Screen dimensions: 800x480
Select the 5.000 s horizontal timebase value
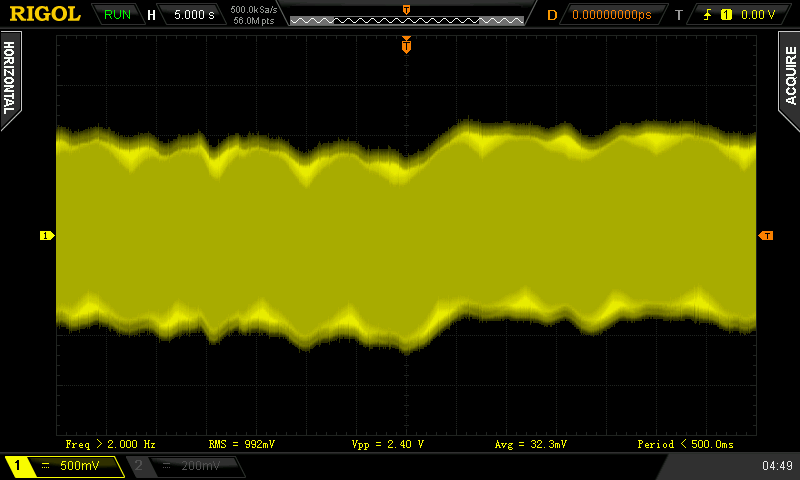(x=194, y=14)
